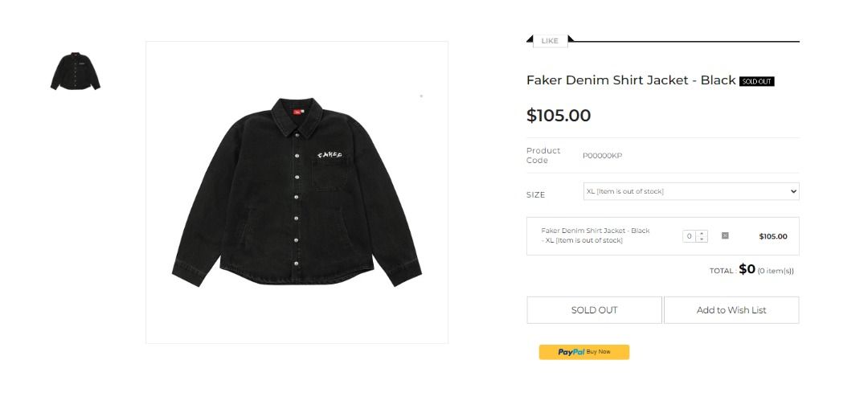Click the Product Code label
The height and width of the screenshot is (413, 868).
click(543, 155)
